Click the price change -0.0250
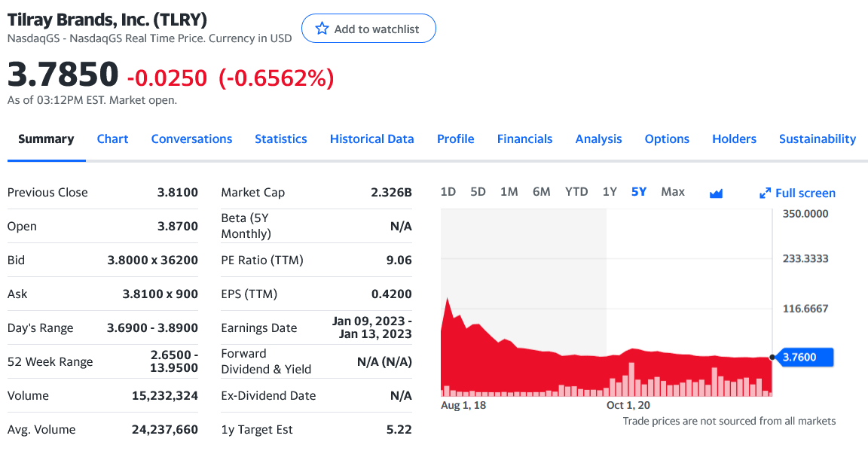The width and height of the screenshot is (868, 463). point(167,78)
